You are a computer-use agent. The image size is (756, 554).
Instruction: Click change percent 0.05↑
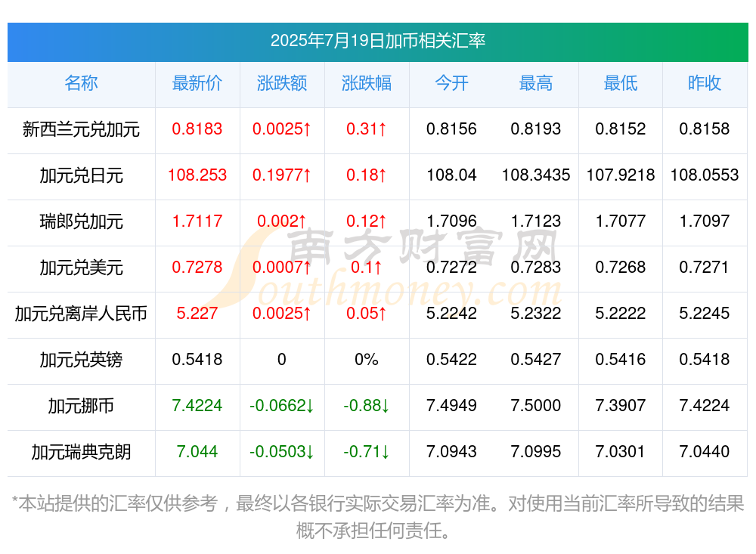point(367,314)
